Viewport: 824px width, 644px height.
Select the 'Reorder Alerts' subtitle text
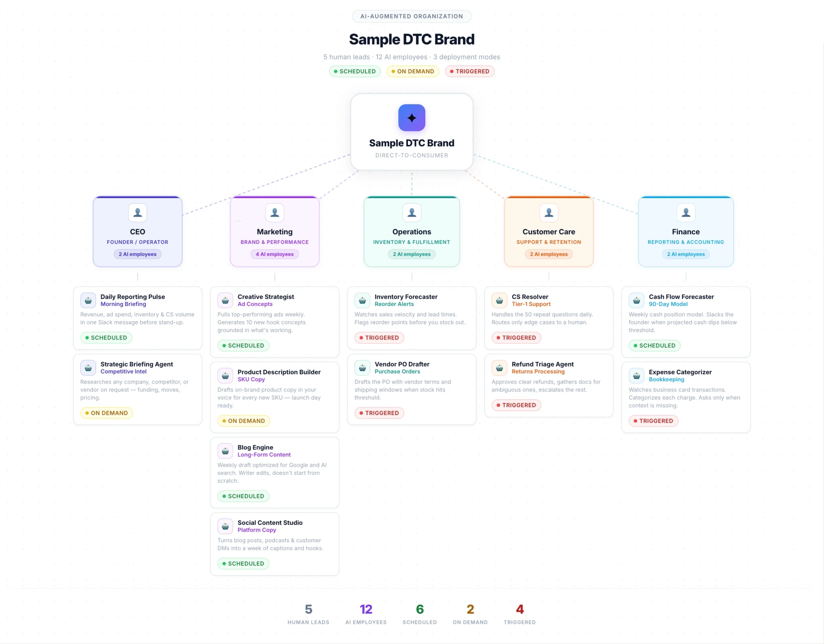point(394,304)
